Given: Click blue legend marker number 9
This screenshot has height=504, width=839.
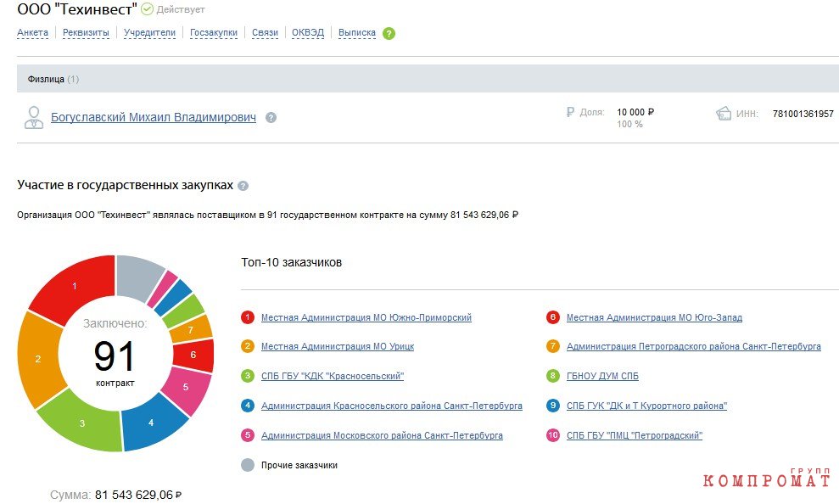Looking at the screenshot, I should pyautogui.click(x=553, y=406).
